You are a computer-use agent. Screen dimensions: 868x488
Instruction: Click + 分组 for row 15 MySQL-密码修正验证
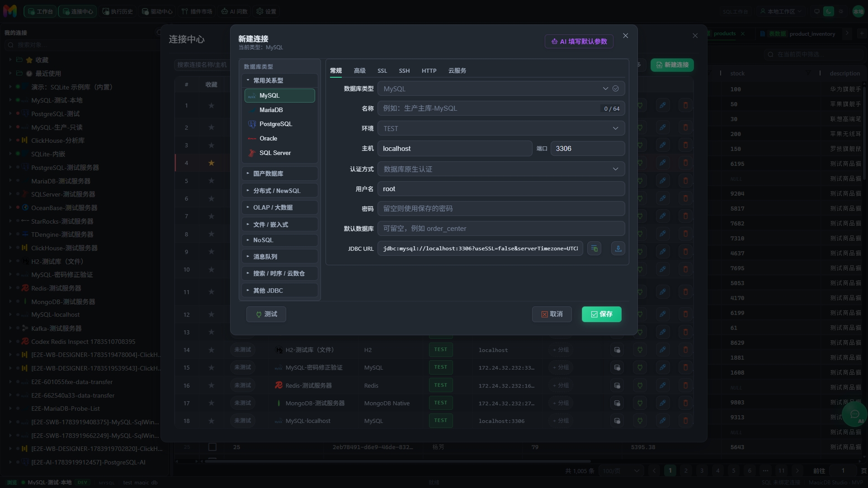(x=561, y=367)
